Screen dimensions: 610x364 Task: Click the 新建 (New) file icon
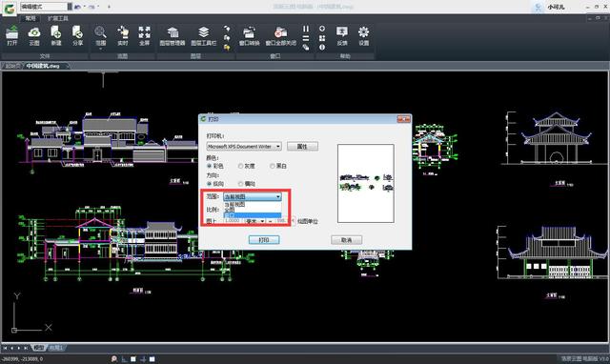(x=56, y=35)
